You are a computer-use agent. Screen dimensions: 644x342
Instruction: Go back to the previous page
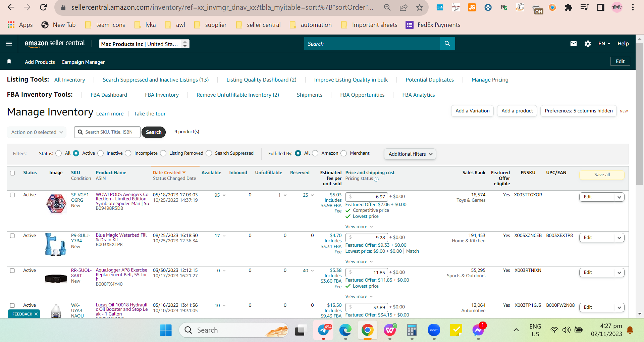click(x=11, y=7)
